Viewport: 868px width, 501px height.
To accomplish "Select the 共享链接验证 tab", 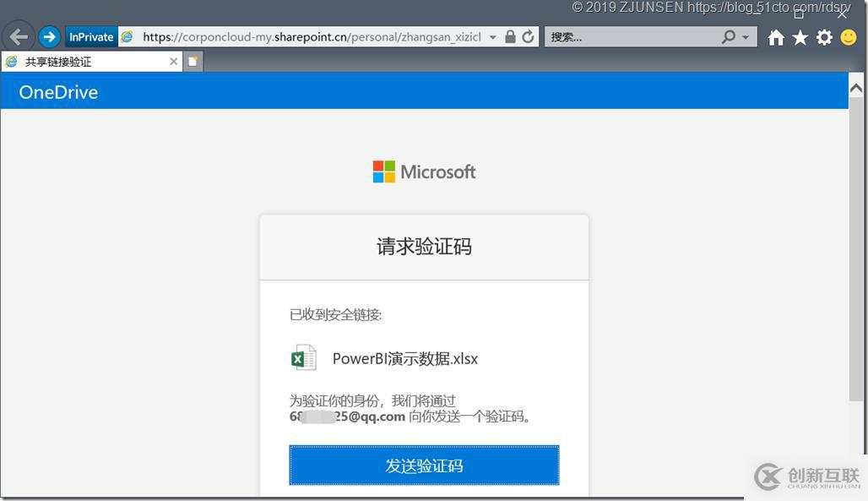I will point(91,62).
